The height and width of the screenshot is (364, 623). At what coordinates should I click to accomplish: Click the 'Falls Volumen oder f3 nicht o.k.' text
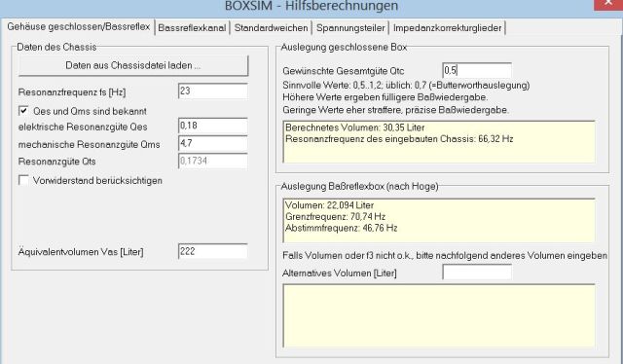coord(445,256)
